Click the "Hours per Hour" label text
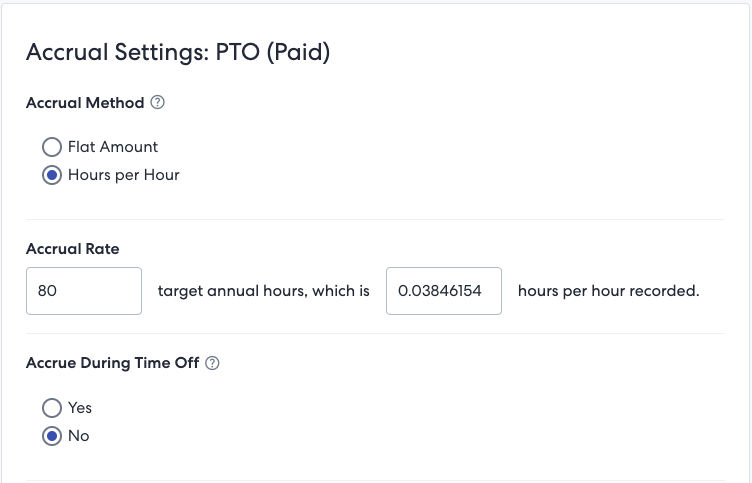The height and width of the screenshot is (483, 752). tap(124, 175)
